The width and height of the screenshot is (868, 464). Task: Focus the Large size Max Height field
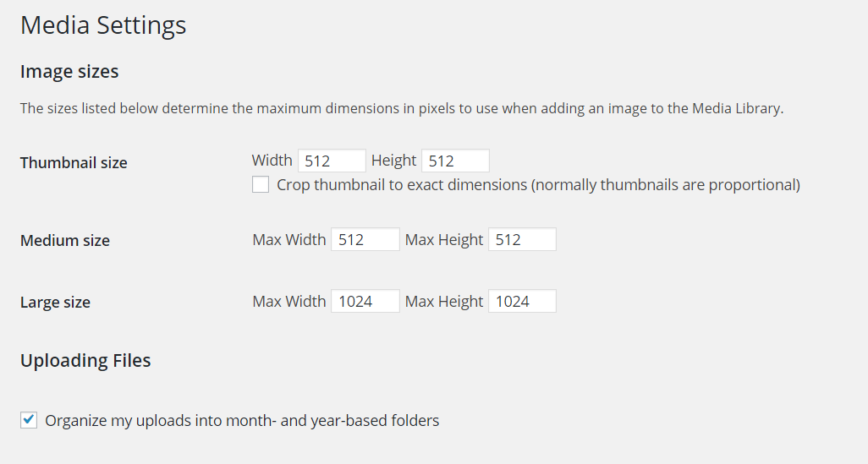(522, 302)
